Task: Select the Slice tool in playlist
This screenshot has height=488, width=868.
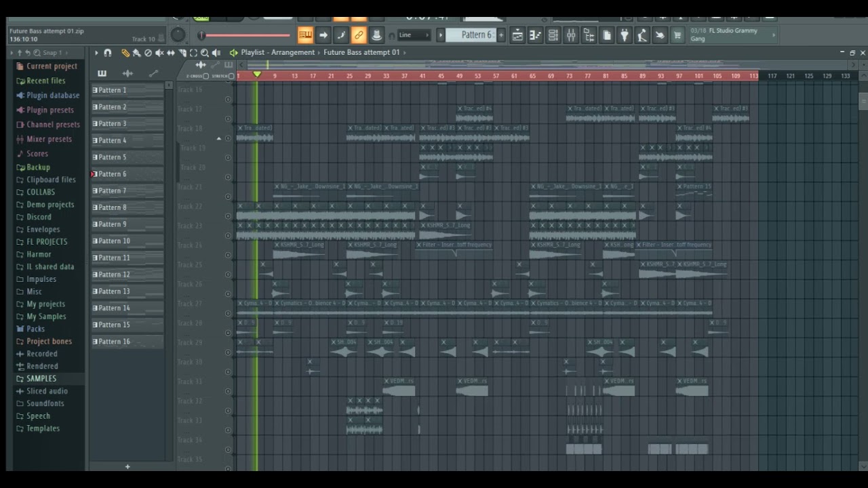Action: (182, 53)
